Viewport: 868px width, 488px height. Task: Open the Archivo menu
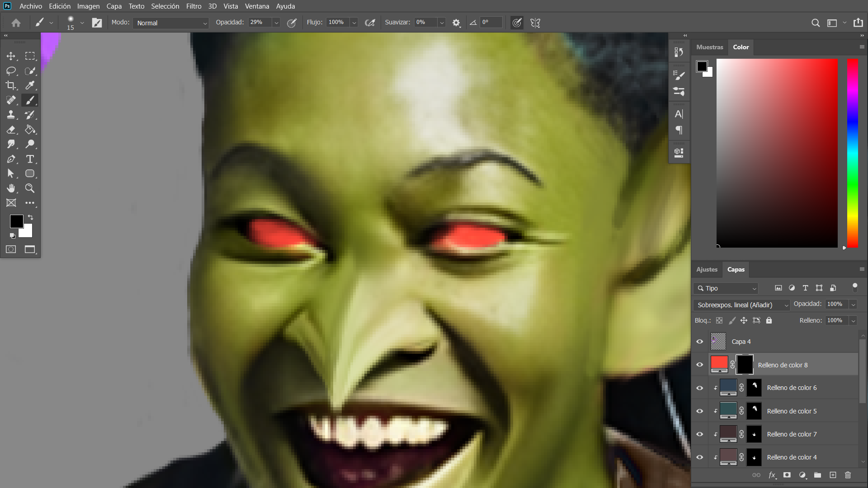(31, 6)
